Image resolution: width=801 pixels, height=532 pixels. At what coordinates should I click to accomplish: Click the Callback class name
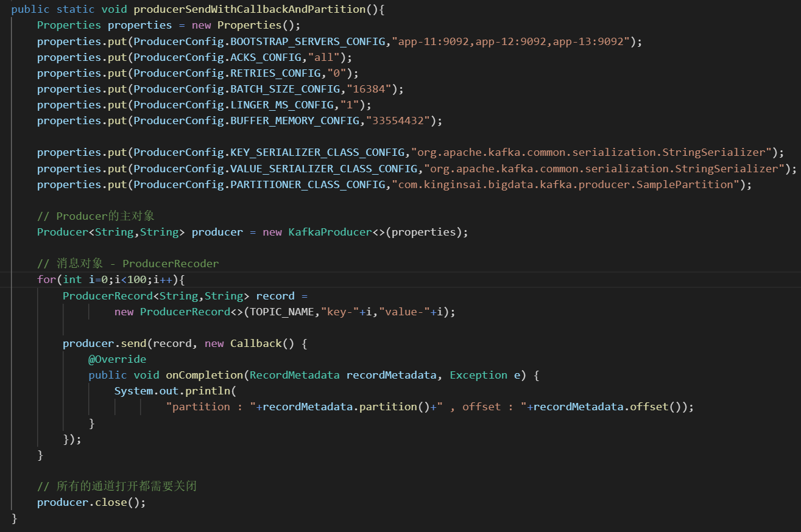pyautogui.click(x=256, y=343)
